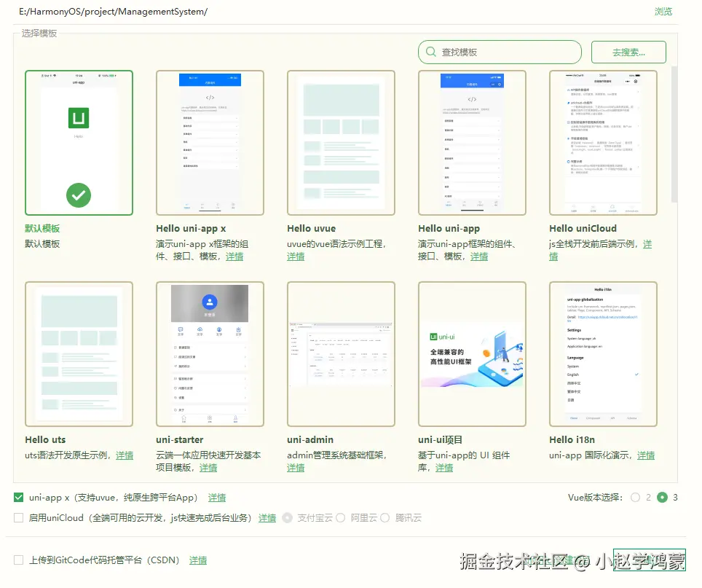702x588 pixels.
Task: Click the green checkmark on default template
Action: click(x=79, y=195)
